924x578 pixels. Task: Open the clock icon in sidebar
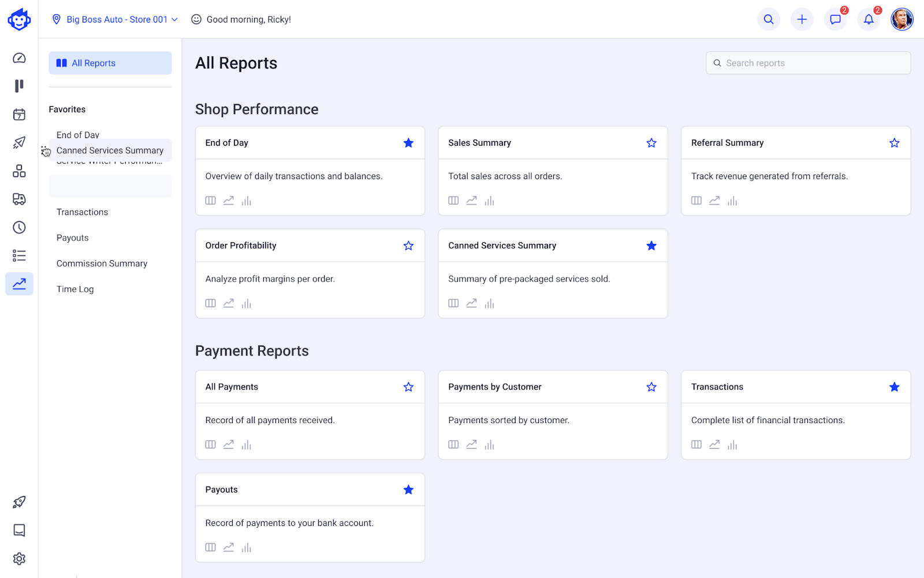point(19,227)
